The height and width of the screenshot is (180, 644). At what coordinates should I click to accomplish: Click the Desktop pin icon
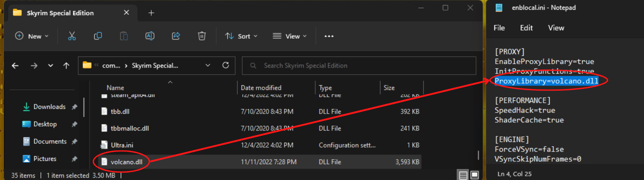click(x=74, y=124)
